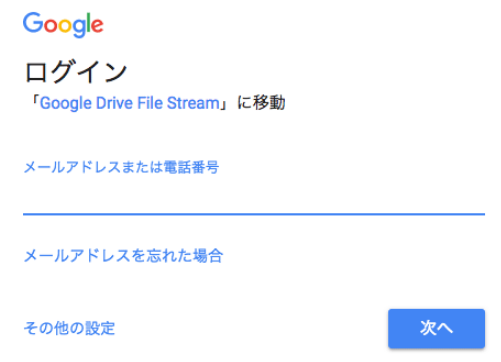Click the blue 次へ button

coord(436,328)
